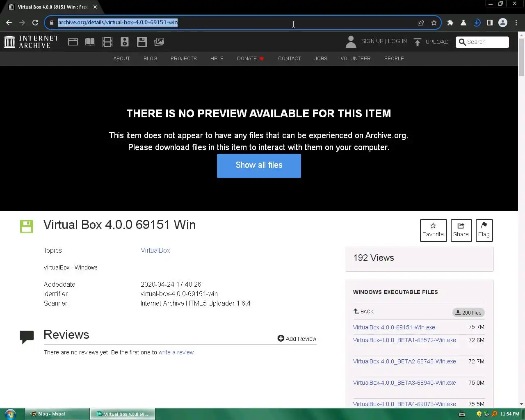Open CONTACT in the navigation bar
Image resolution: width=525 pixels, height=420 pixels.
[290, 59]
